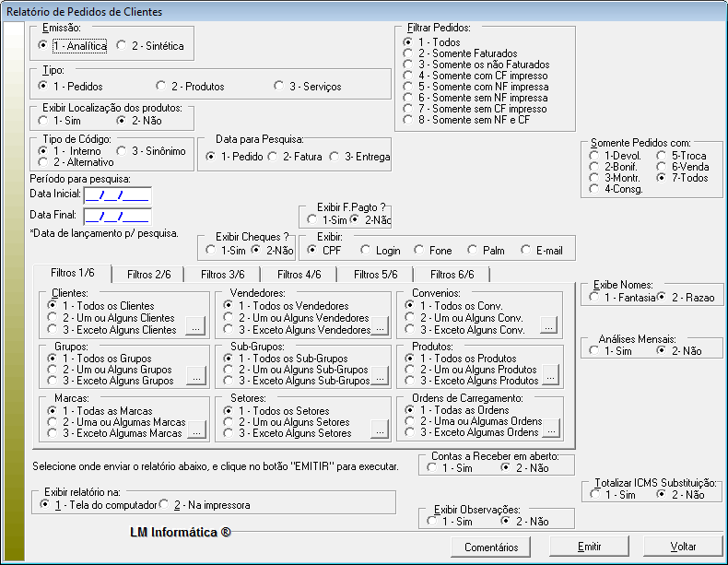The image size is (728, 565).
Task: Open Ordens de Carregamento ellipsis button
Action: pyautogui.click(x=550, y=428)
